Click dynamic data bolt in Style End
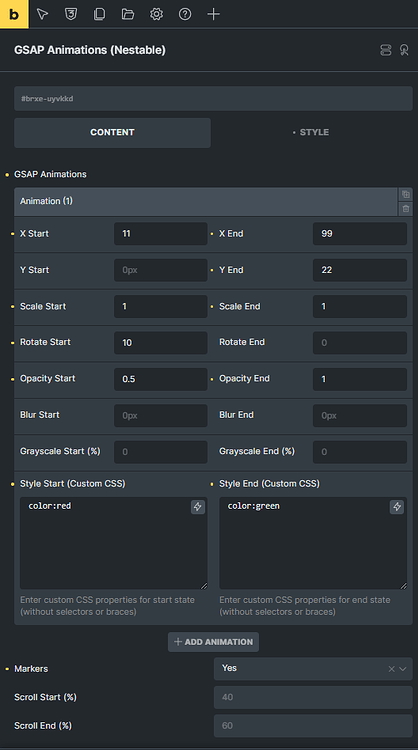Screen dimensions: 418x750 pyautogui.click(x=397, y=507)
